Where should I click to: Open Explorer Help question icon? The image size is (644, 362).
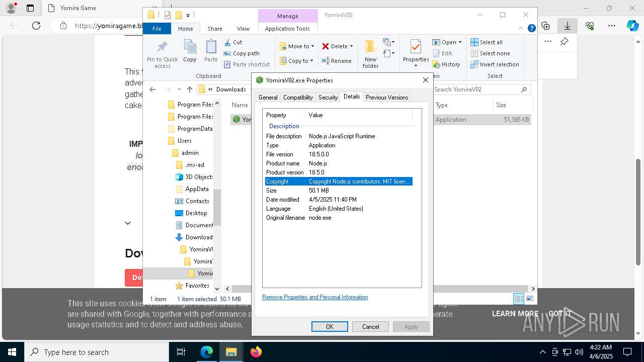[531, 29]
